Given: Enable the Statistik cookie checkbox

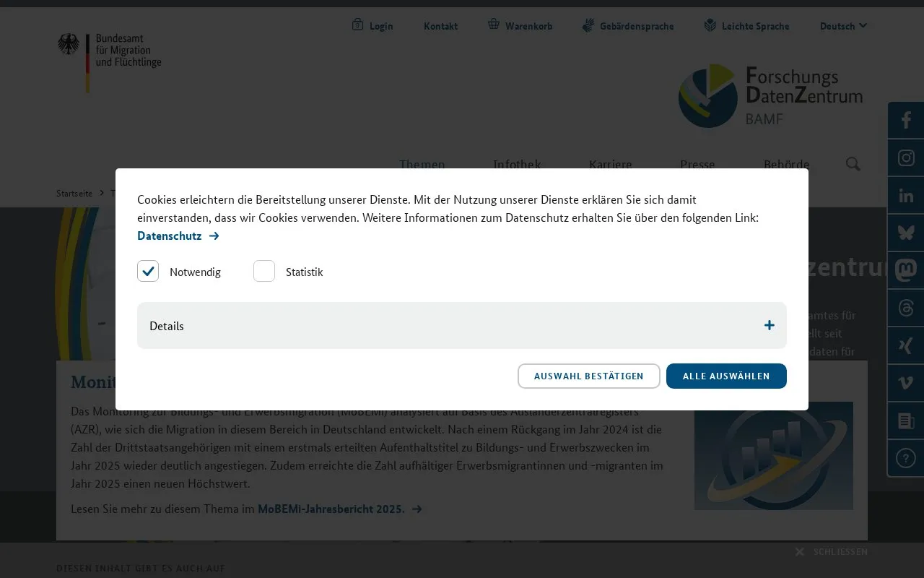Looking at the screenshot, I should (264, 271).
